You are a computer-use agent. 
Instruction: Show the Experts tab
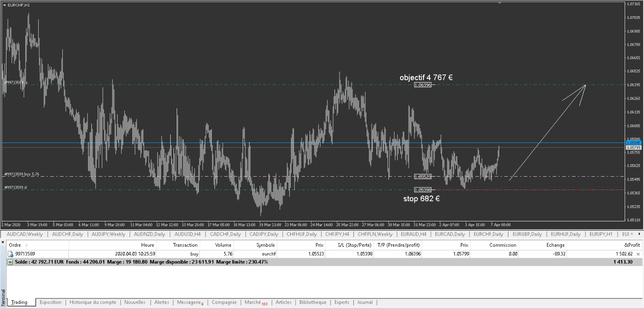pos(342,303)
